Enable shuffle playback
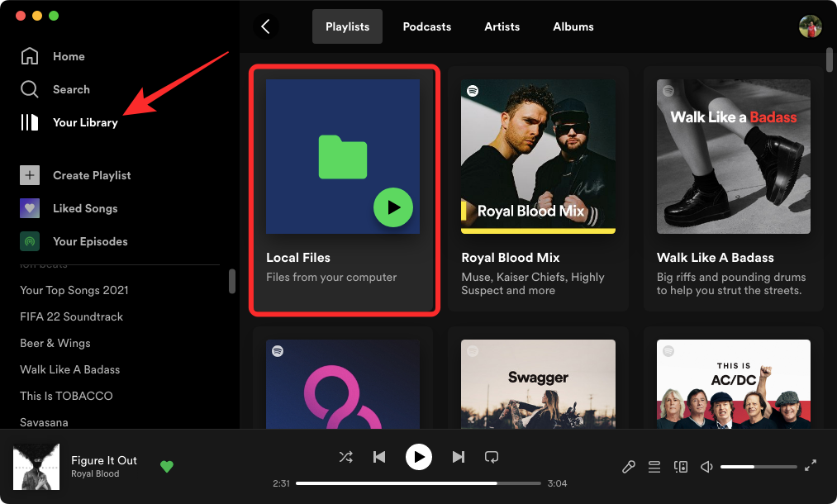Screen dimensions: 837x504 346,457
